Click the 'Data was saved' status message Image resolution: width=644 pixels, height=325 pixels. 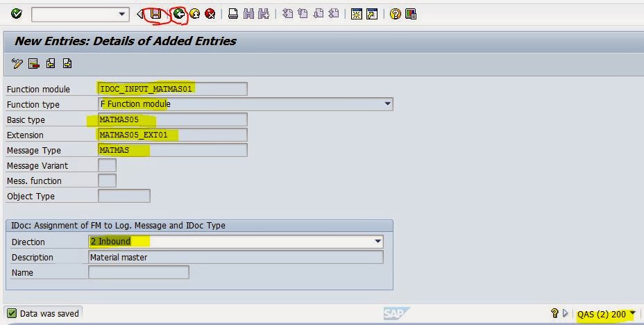(49, 313)
